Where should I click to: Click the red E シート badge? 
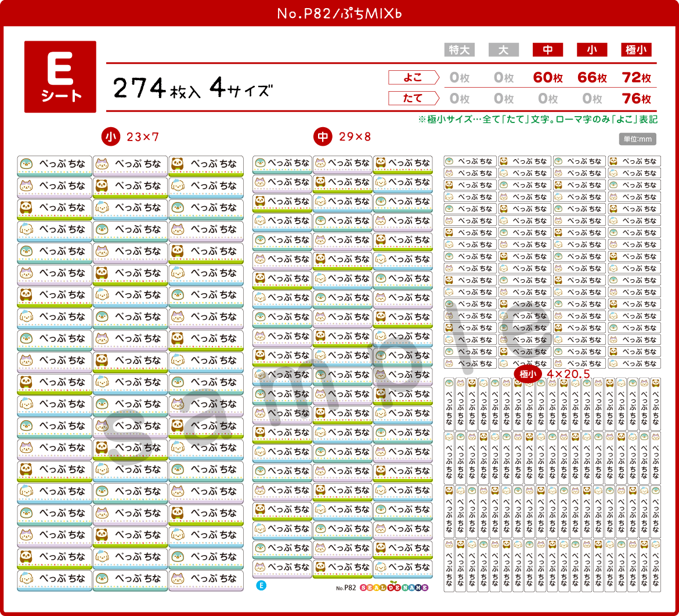(60, 77)
